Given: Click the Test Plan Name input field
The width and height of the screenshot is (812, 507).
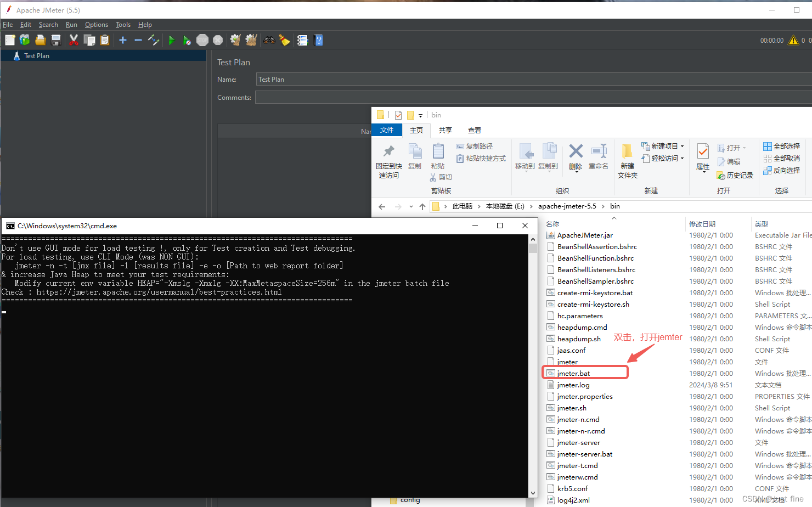Looking at the screenshot, I should point(533,80).
